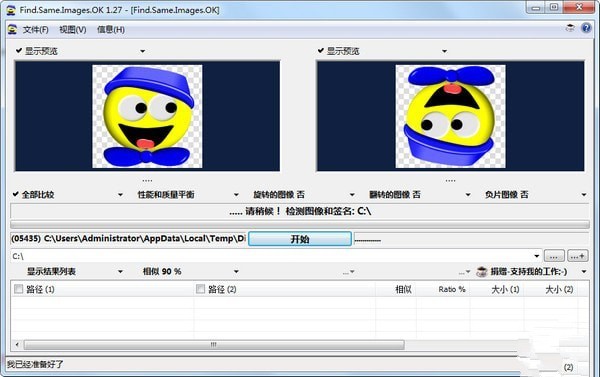Open the 显示结果列表 dropdown
This screenshot has height=377, width=600.
120,272
